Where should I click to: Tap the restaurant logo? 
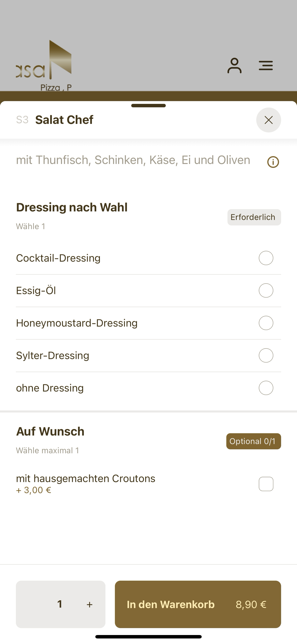(x=44, y=65)
